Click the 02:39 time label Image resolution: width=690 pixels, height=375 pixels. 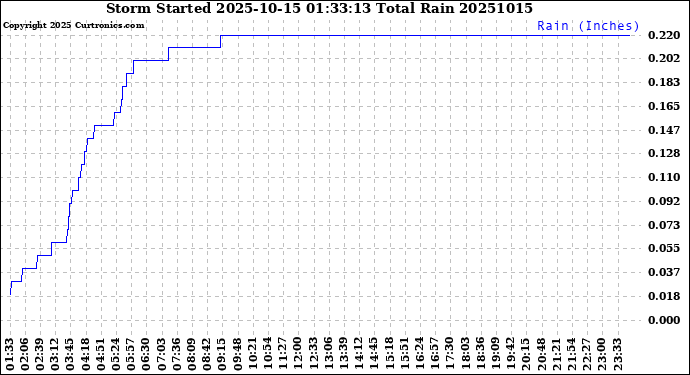coord(41,355)
